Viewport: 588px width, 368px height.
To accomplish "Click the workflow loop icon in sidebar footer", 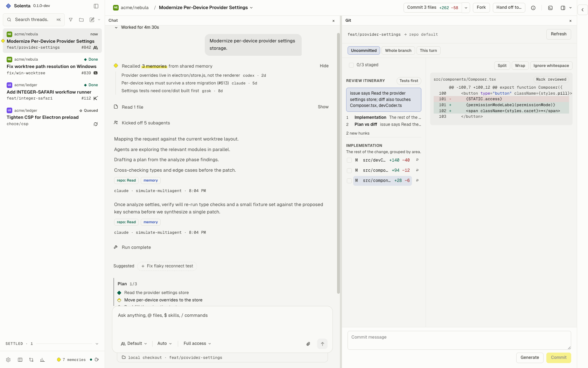I will click(x=31, y=360).
